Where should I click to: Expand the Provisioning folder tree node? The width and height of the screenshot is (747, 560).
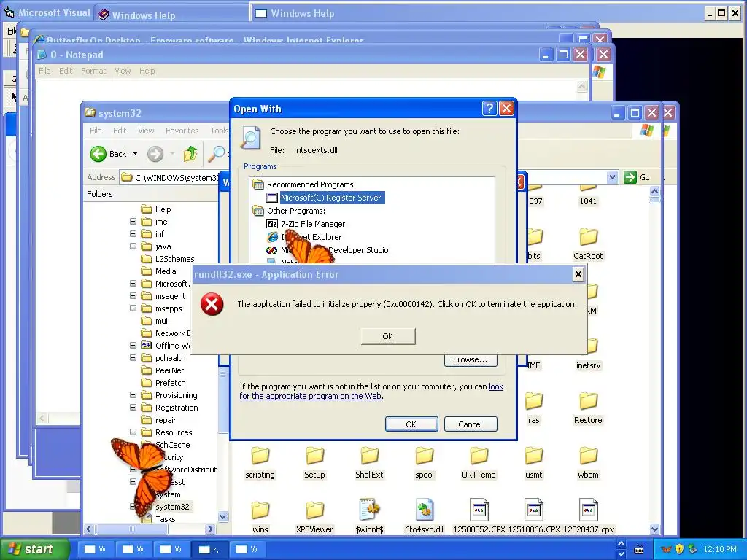click(x=133, y=394)
